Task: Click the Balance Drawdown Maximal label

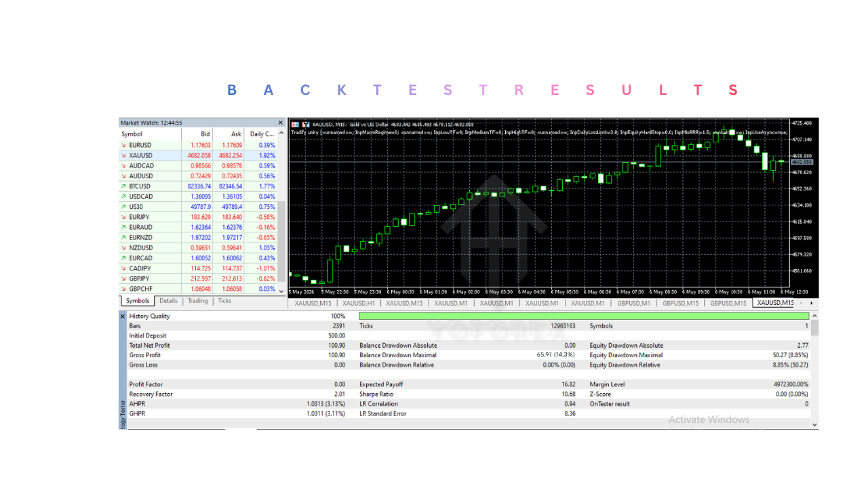Action: pyautogui.click(x=398, y=355)
